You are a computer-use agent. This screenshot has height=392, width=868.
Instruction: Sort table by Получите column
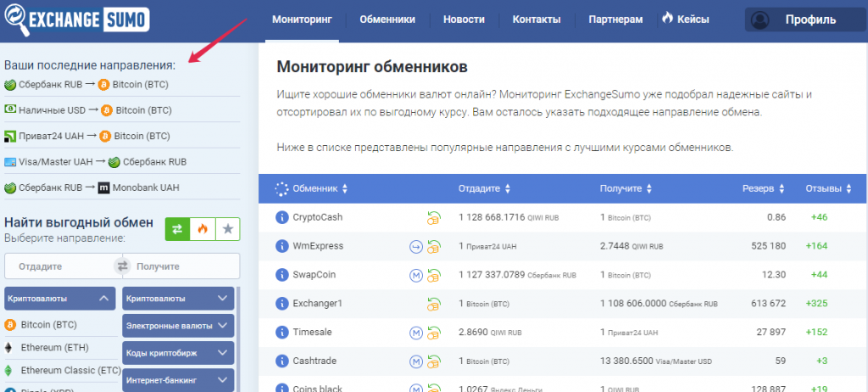(626, 188)
